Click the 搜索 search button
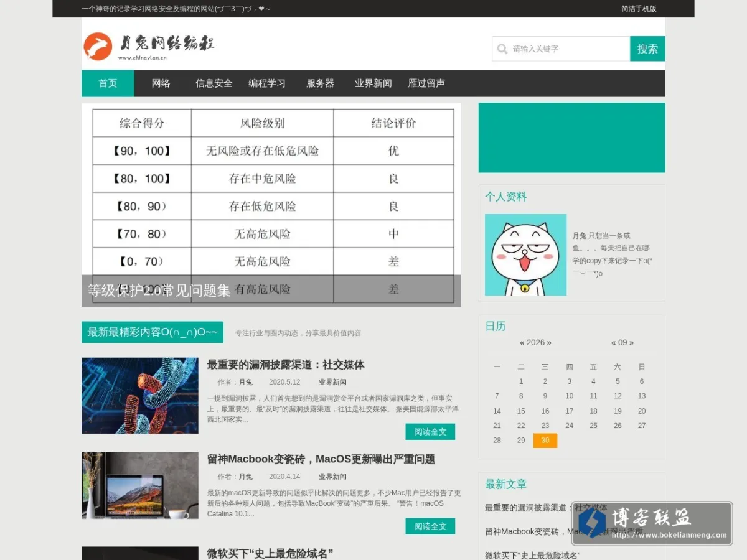Viewport: 747px width, 560px height. point(647,49)
